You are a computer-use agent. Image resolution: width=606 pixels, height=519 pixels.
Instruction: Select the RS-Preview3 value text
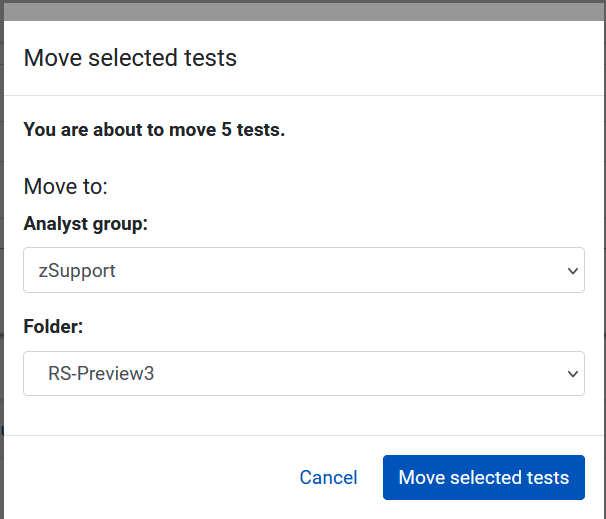(101, 374)
